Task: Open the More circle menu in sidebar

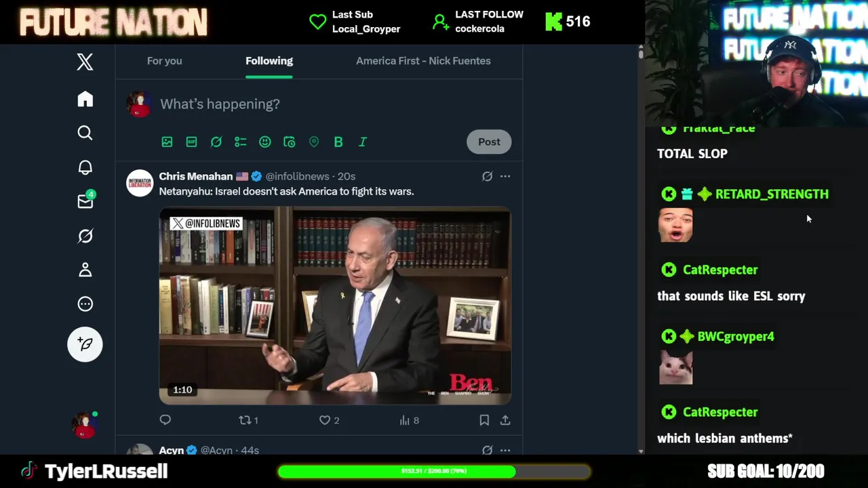Action: (x=85, y=304)
